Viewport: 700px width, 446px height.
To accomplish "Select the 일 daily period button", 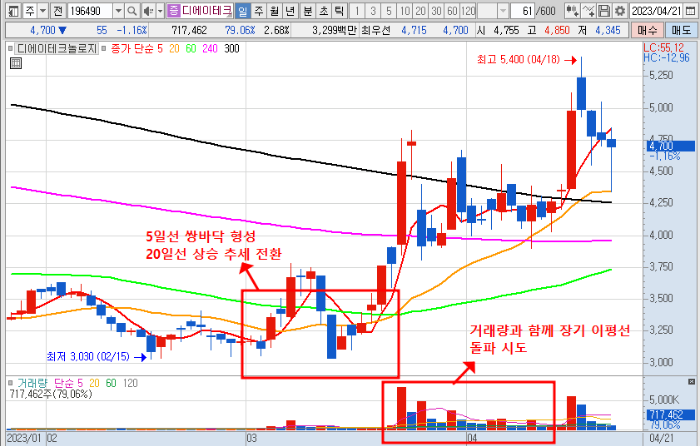I will tap(242, 11).
